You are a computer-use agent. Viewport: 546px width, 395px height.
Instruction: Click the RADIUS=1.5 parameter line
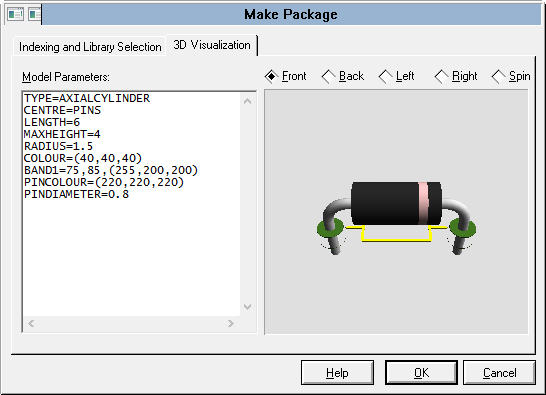pos(58,146)
